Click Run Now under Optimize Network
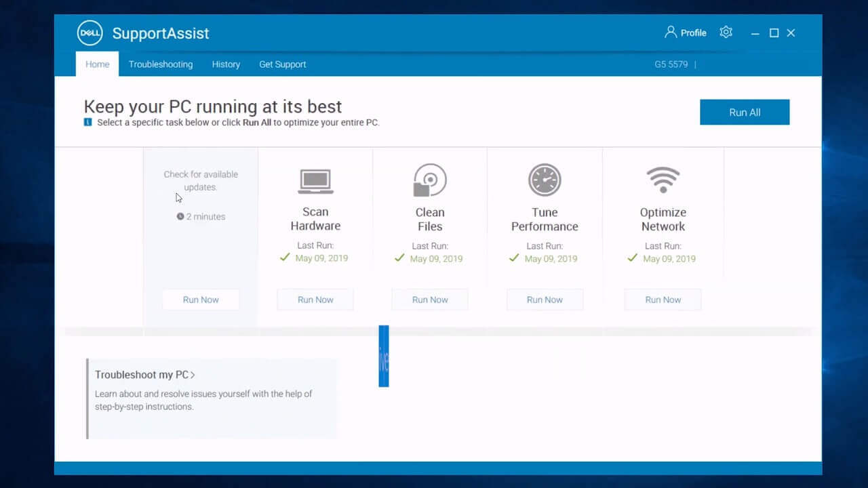Screen dimensions: 868x488 point(663,299)
